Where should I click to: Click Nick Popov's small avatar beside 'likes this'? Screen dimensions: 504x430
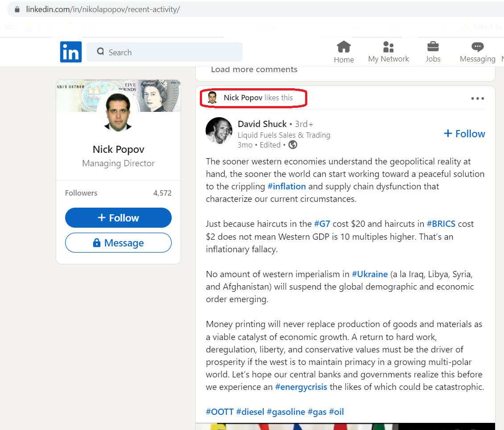[x=212, y=98]
